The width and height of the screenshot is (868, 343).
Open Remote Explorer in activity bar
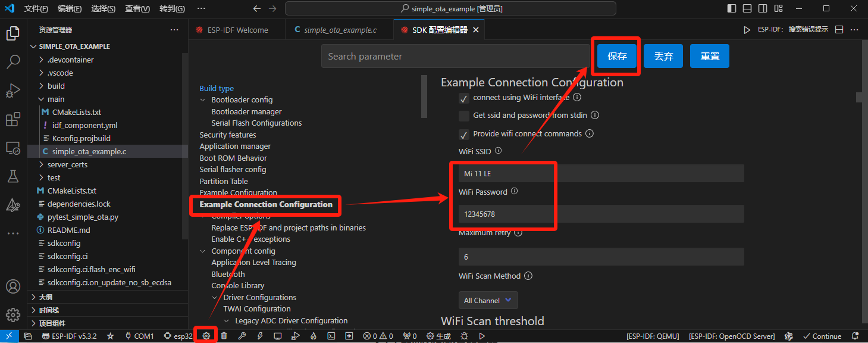13,148
